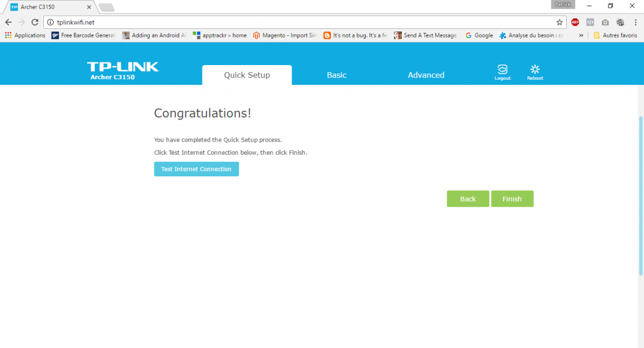Open the Chrome three-dot menu
Viewport: 644px width, 348px height.
(x=635, y=22)
